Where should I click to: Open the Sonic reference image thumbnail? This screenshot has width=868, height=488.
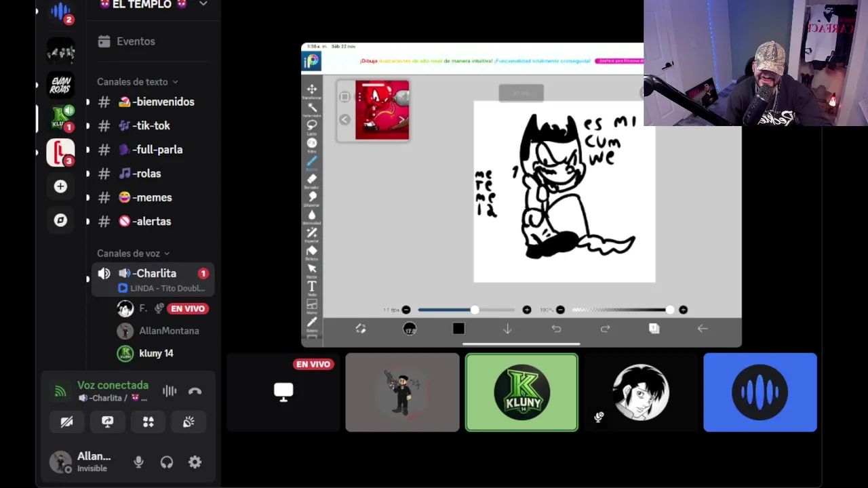[382, 110]
